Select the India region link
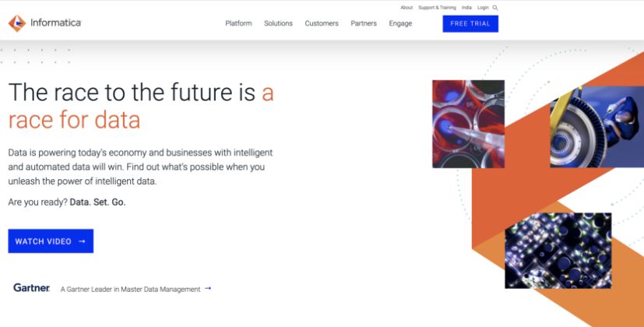The height and width of the screenshot is (327, 644). [x=466, y=8]
